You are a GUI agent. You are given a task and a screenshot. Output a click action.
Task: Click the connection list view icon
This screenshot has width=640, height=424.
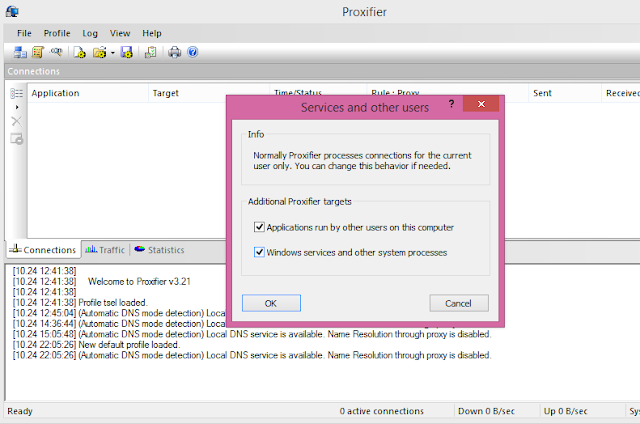point(17,93)
